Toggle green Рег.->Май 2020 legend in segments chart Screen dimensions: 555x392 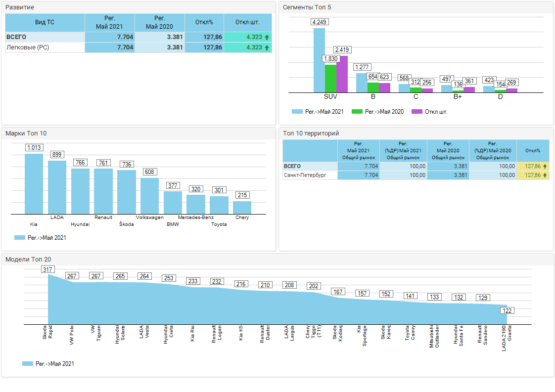[377, 112]
